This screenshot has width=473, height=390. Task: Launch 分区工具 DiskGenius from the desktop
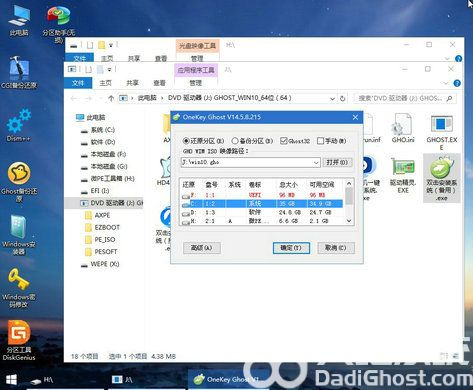pyautogui.click(x=19, y=340)
